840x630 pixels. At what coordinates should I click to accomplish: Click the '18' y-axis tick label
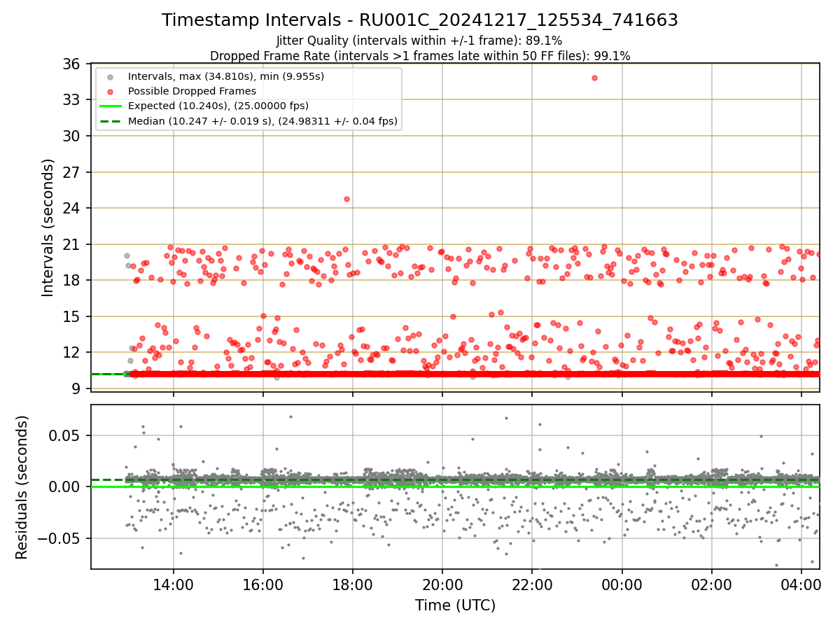[x=72, y=280]
